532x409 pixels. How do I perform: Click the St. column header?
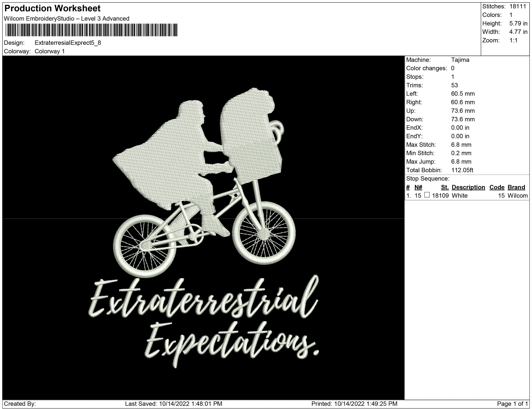click(445, 187)
